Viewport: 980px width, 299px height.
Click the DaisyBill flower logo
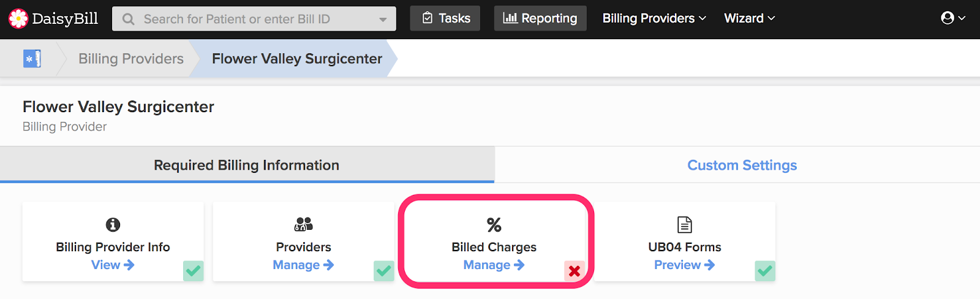[18, 19]
